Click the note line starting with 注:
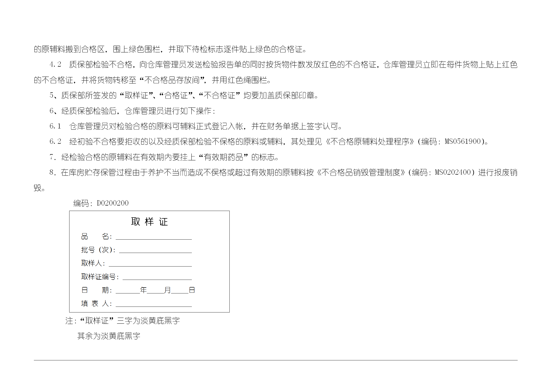This screenshot has width=555, height=392. (122, 321)
